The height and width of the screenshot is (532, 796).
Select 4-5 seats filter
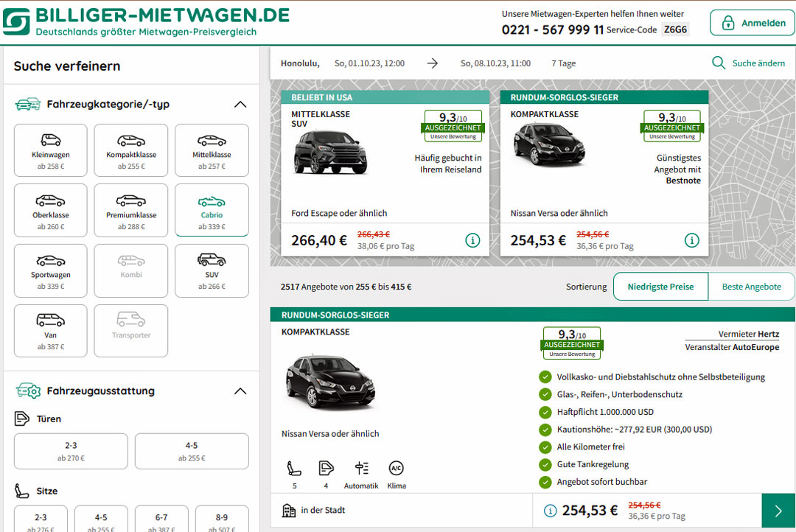coord(101,519)
